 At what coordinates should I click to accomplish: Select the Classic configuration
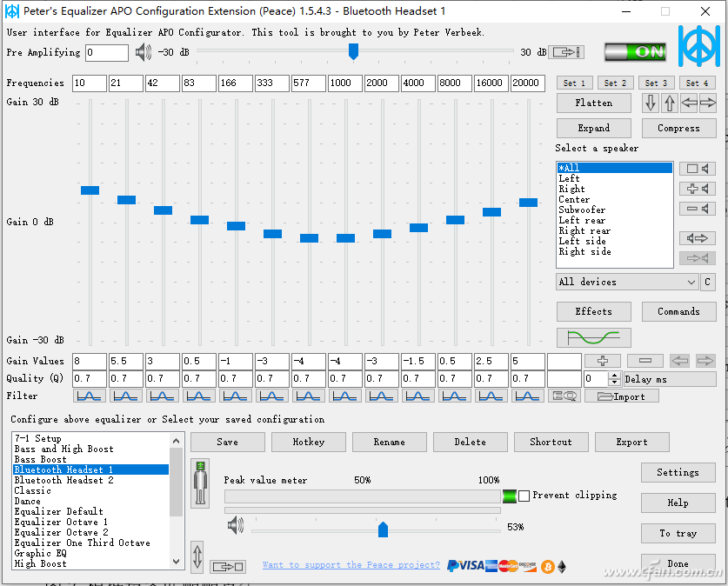(x=91, y=491)
